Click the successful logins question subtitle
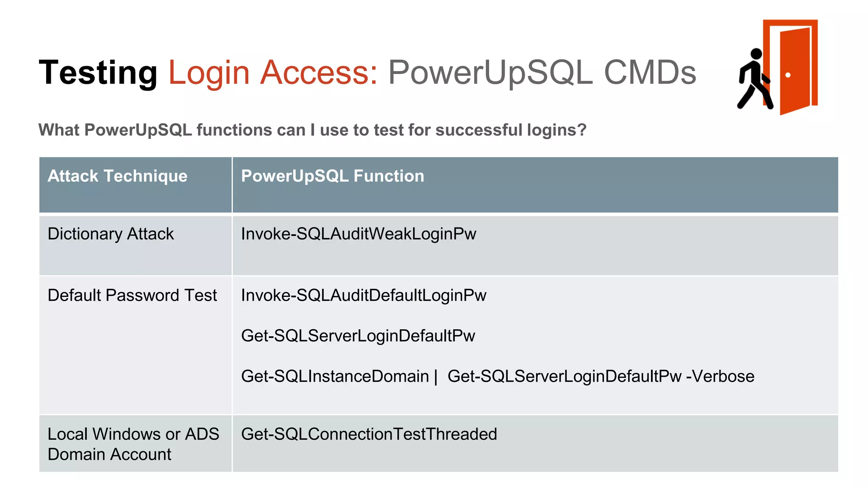Viewport: 868px width, 488px height. tap(312, 130)
